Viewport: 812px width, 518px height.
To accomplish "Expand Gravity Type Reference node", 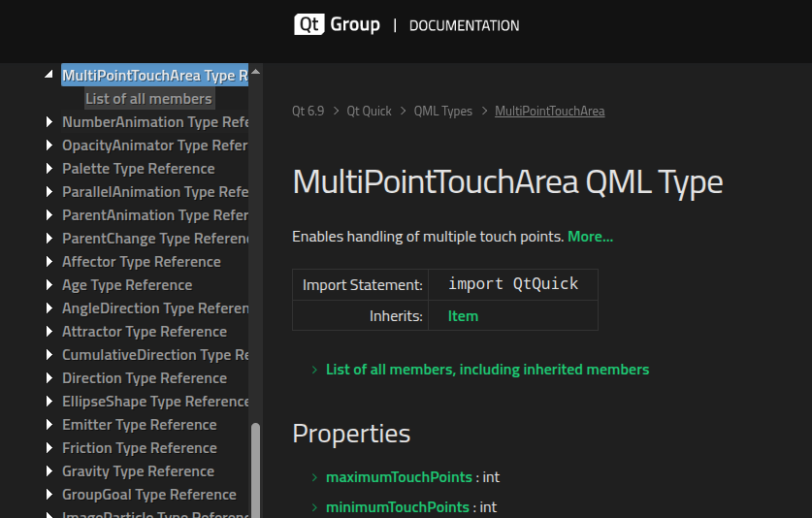I will [49, 471].
